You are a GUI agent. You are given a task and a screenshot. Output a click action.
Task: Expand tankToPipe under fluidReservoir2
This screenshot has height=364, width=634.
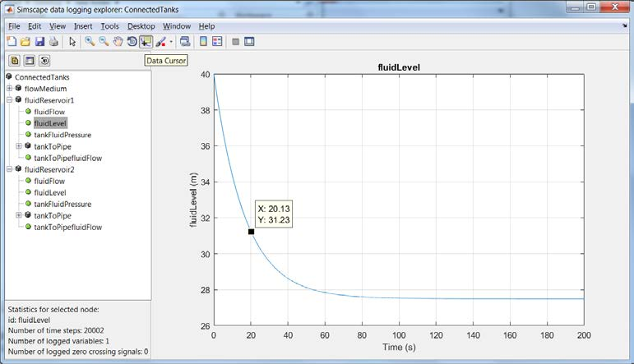click(x=19, y=215)
